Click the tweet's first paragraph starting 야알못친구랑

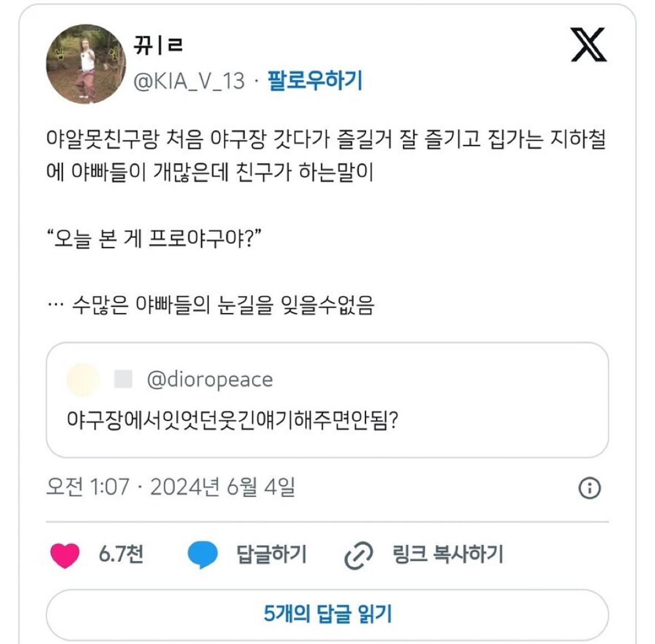pyautogui.click(x=326, y=155)
